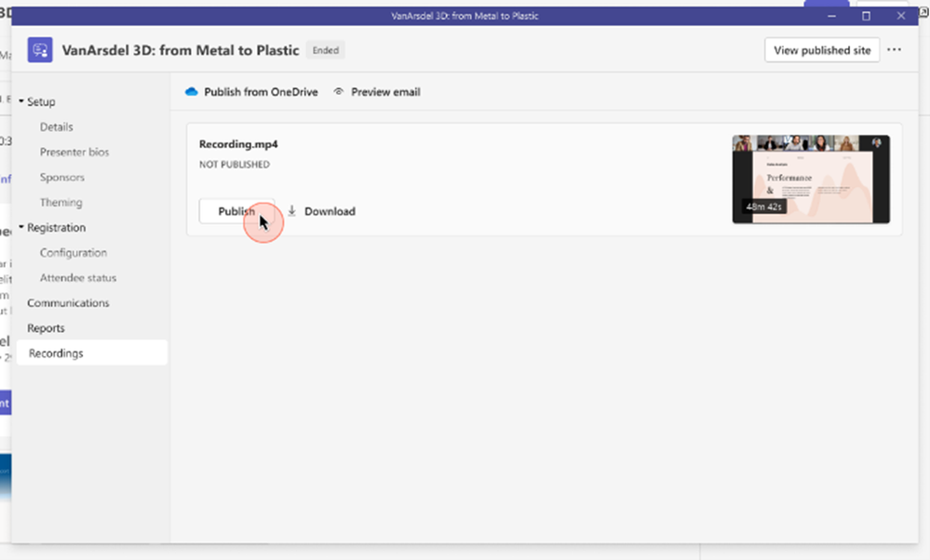Click the Ended status badge
This screenshot has width=930, height=560.
[326, 50]
